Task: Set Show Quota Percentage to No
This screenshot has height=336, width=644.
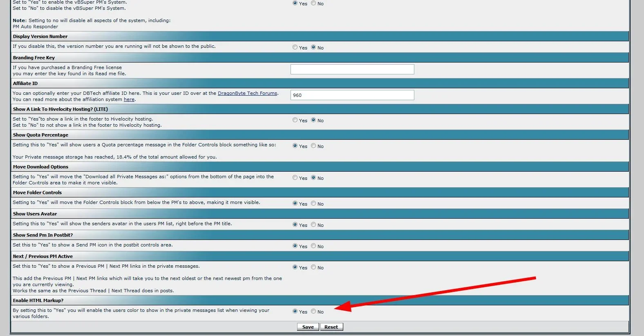Action: (x=313, y=146)
